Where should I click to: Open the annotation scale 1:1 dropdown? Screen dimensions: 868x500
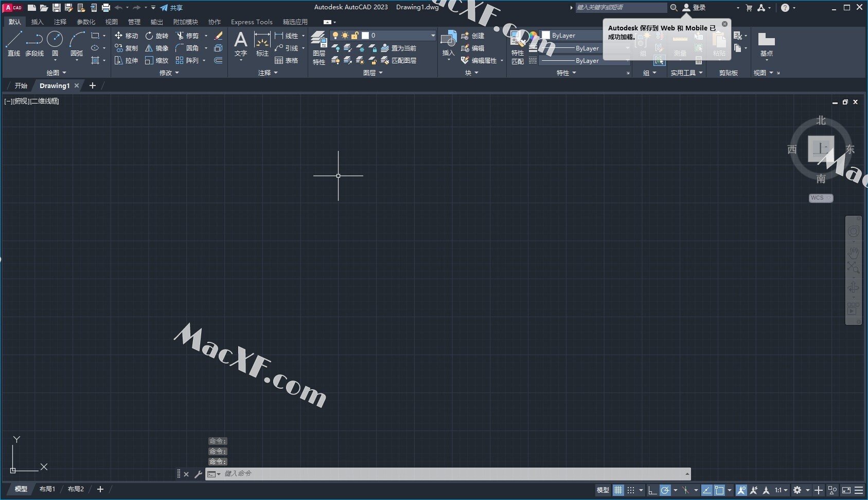tap(781, 490)
